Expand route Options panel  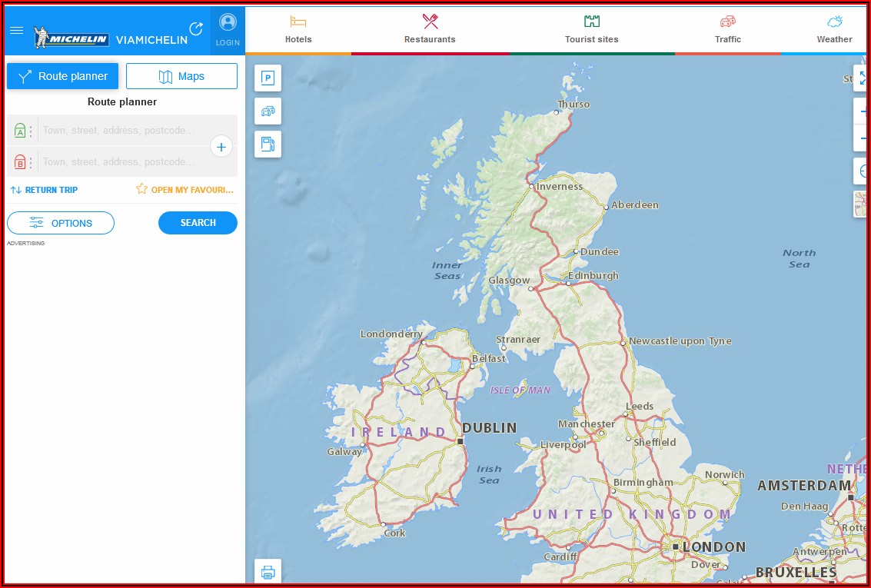pyautogui.click(x=61, y=223)
